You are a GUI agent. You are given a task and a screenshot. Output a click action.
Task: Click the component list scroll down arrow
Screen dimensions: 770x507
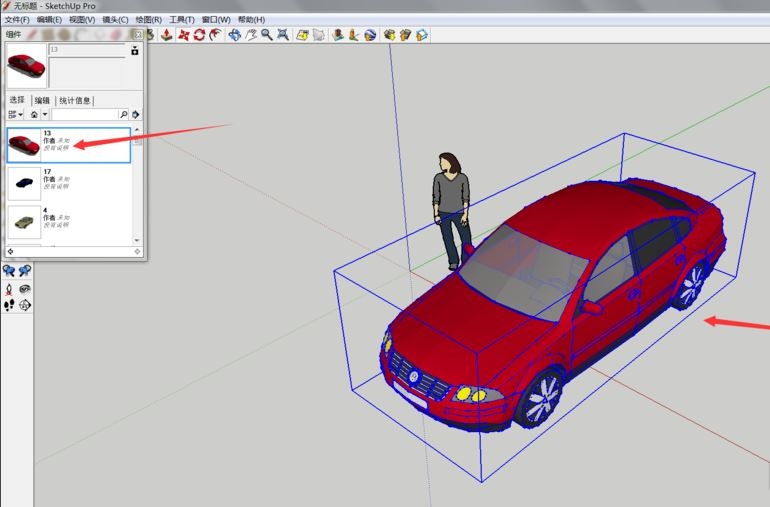137,240
